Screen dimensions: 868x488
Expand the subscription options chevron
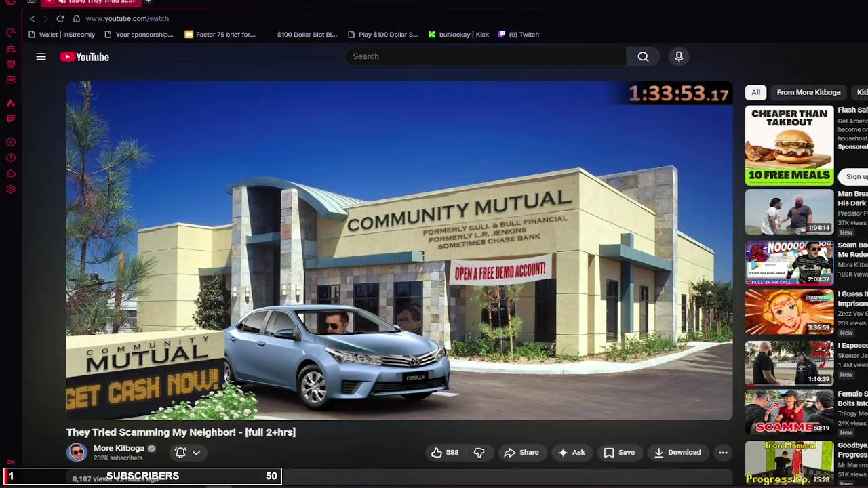196,453
